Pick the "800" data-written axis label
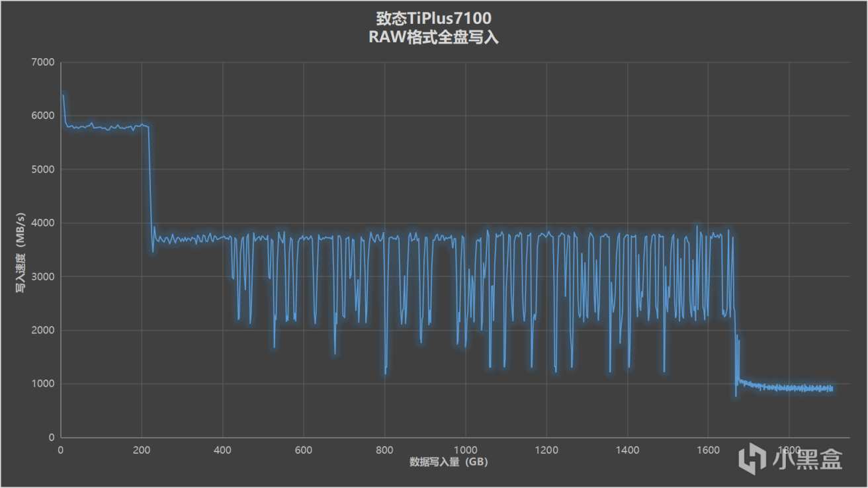The image size is (868, 488). 384,450
